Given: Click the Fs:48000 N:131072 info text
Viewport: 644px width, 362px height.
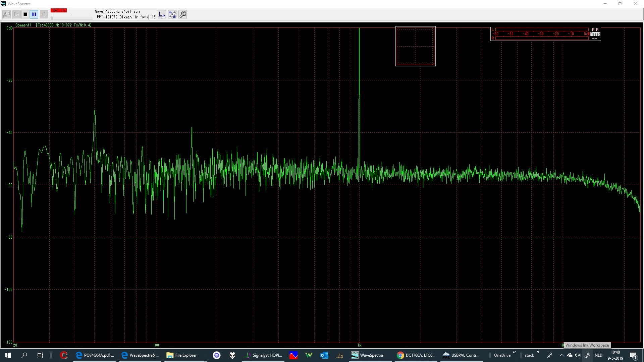Looking at the screenshot, I should (64, 25).
